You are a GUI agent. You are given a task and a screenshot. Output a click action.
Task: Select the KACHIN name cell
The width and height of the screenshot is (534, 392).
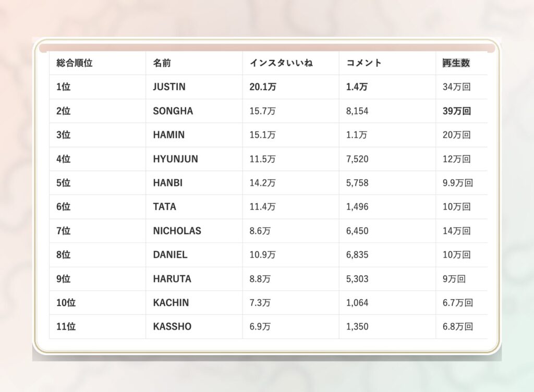pyautogui.click(x=171, y=303)
